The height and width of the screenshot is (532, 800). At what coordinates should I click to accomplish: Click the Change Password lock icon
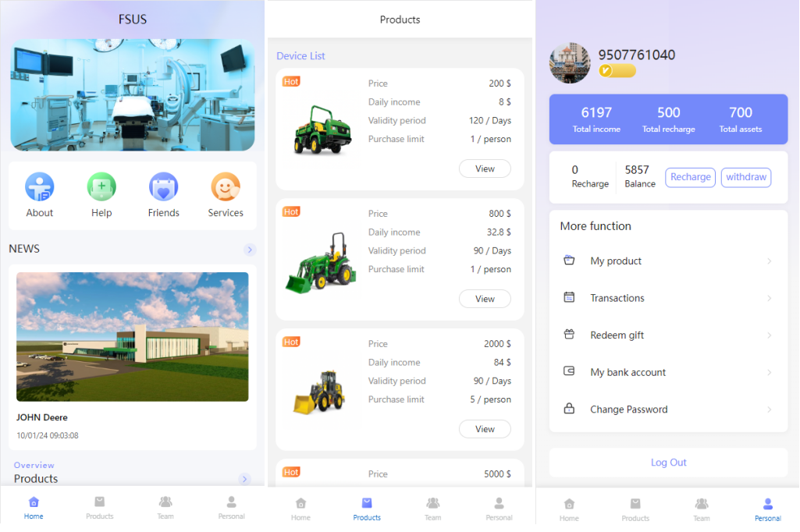[x=569, y=409]
